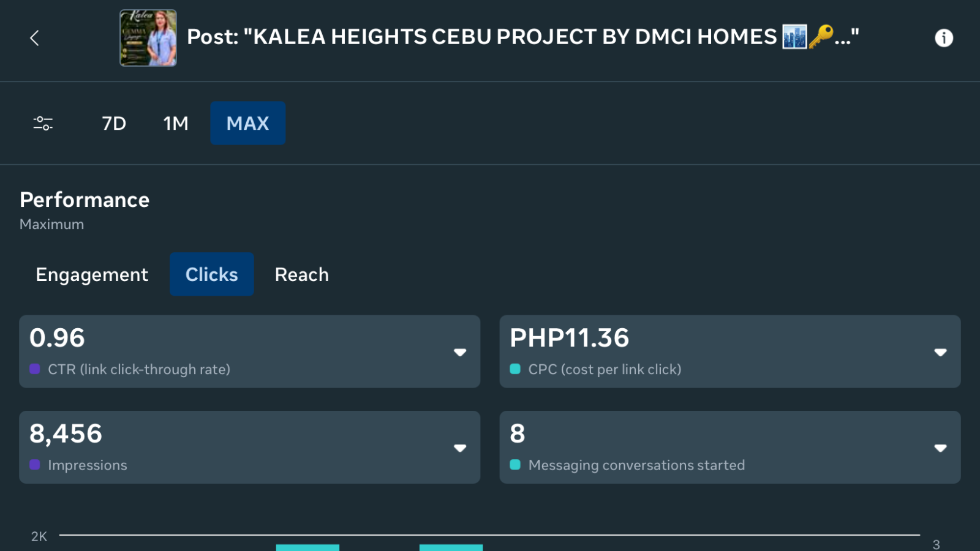Screen dimensions: 980x551
Task: Expand the Impressions metric dropdown arrow
Action: tap(460, 448)
